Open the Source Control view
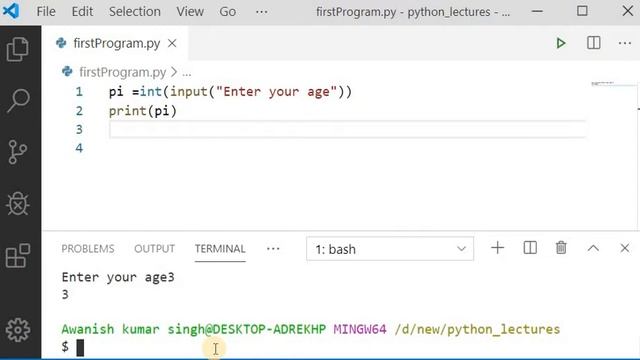 coord(18,152)
